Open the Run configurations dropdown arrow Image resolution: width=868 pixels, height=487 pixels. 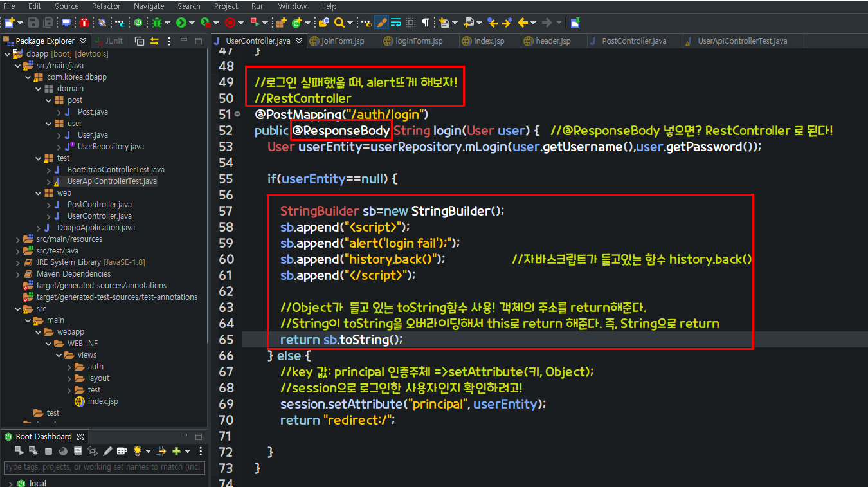pyautogui.click(x=192, y=23)
